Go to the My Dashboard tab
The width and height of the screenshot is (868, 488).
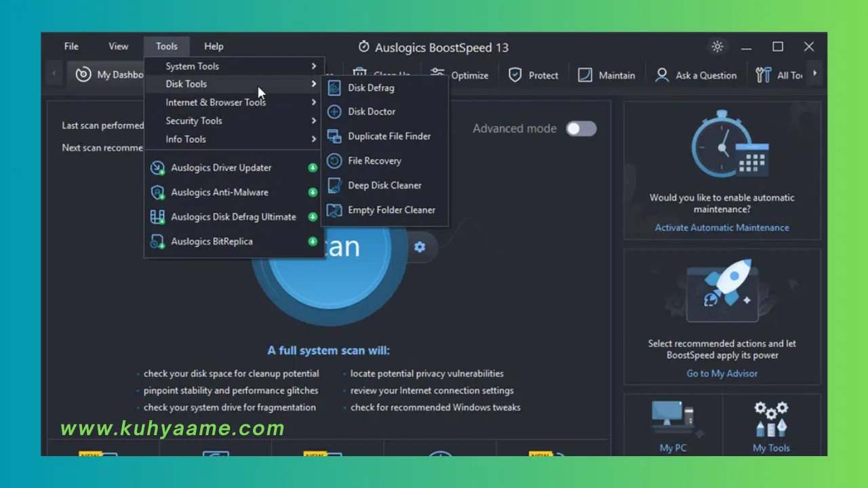click(108, 75)
